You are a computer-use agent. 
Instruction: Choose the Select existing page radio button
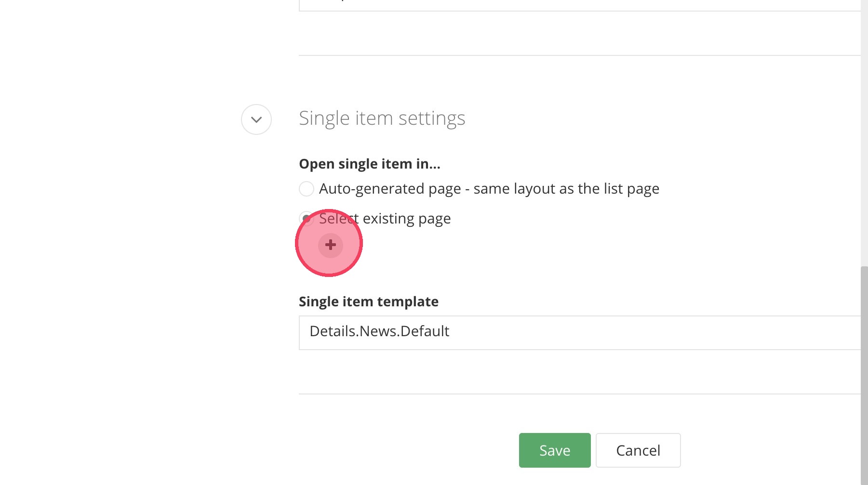point(306,219)
